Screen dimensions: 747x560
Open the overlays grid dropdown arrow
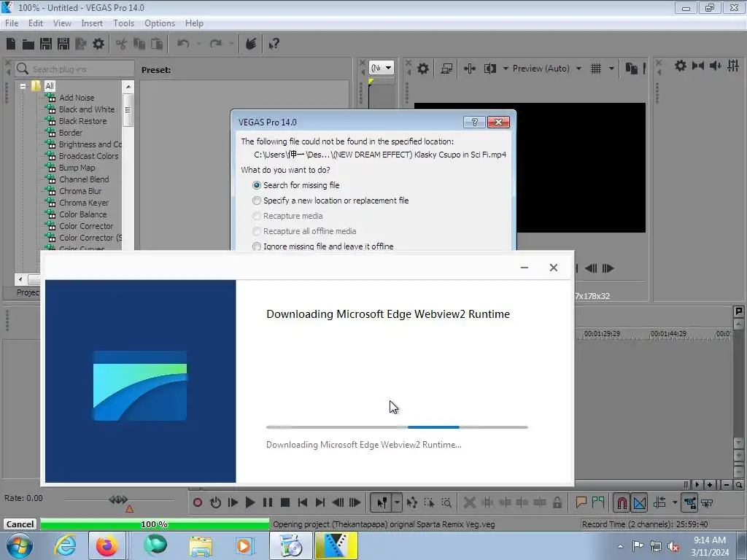point(611,69)
